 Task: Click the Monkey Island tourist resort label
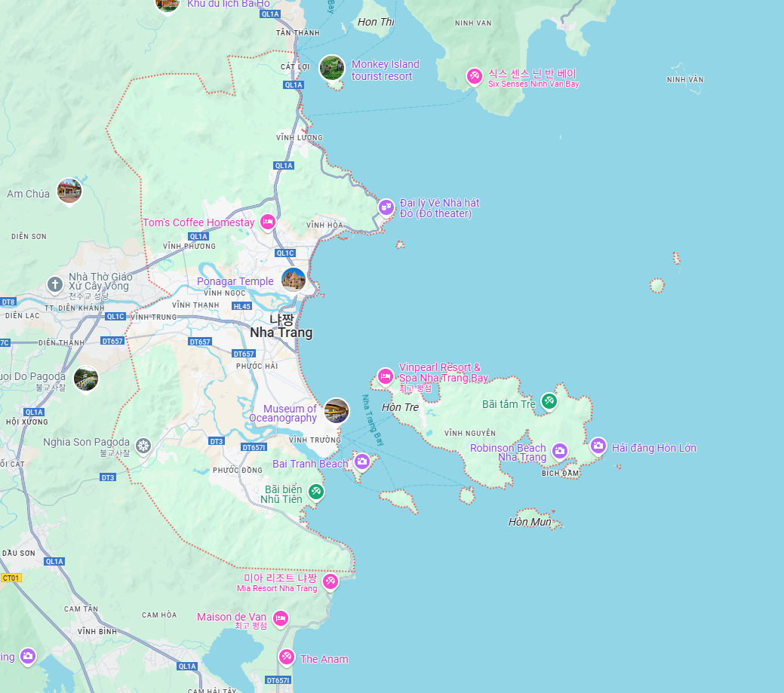click(385, 70)
